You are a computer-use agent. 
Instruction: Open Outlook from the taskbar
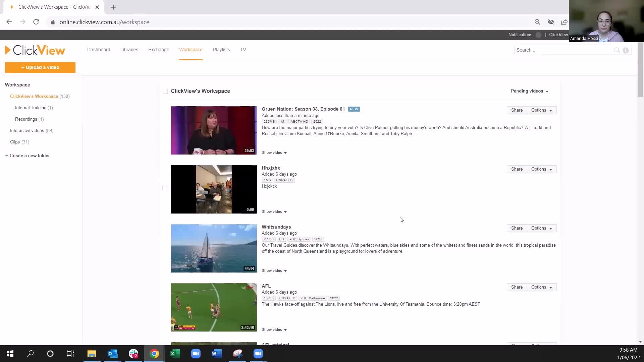(112, 354)
